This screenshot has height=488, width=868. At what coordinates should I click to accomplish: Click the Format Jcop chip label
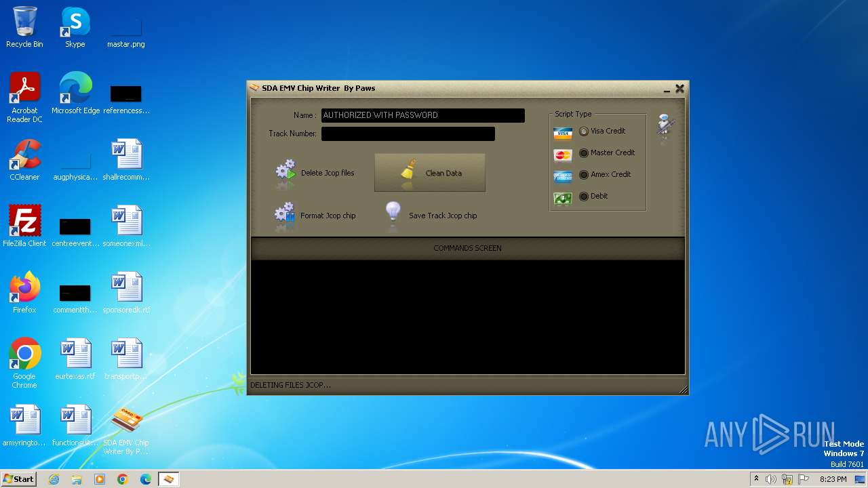pos(328,216)
